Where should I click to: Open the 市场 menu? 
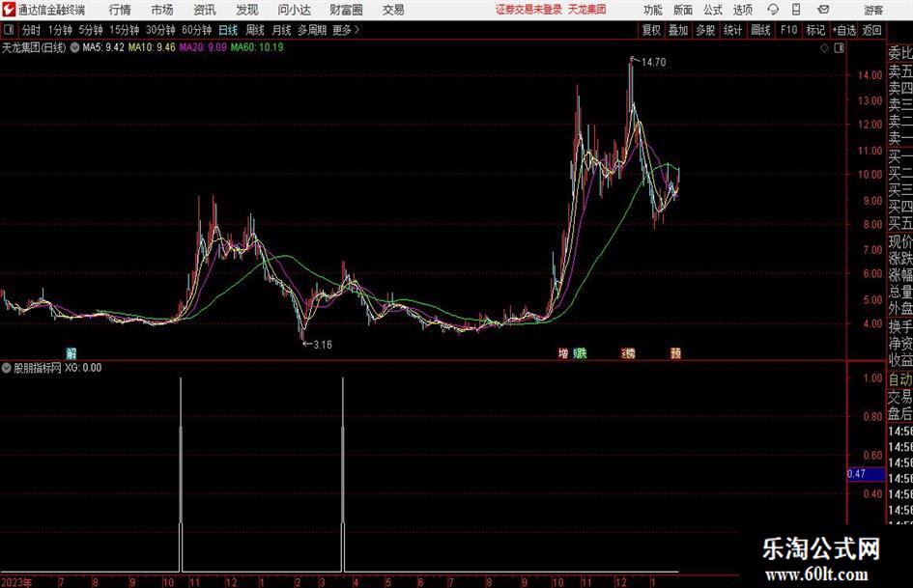[162, 10]
